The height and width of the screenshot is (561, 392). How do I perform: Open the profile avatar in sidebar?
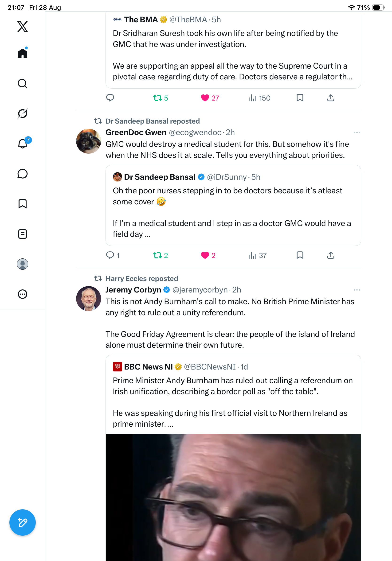click(23, 264)
